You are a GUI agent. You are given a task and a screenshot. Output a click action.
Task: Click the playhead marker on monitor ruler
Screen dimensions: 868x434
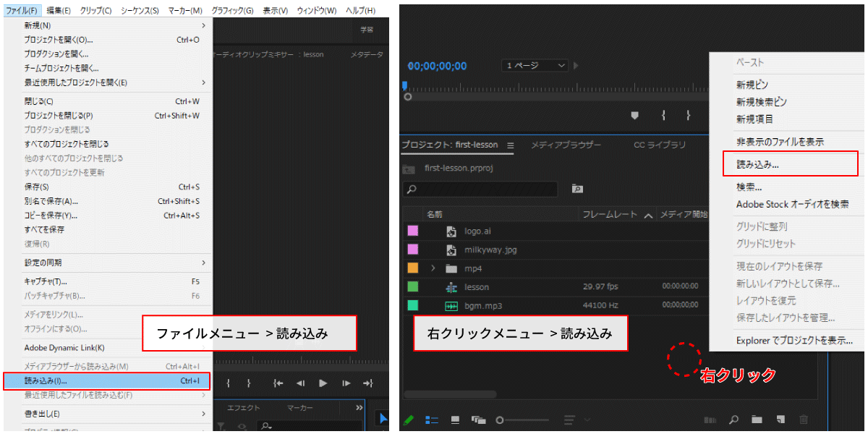(x=406, y=86)
